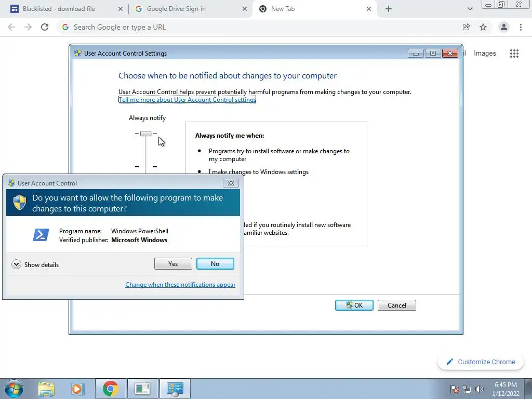The image size is (532, 399).
Task: Click the shield icon in UAC prompt title bar
Action: pyautogui.click(x=11, y=183)
